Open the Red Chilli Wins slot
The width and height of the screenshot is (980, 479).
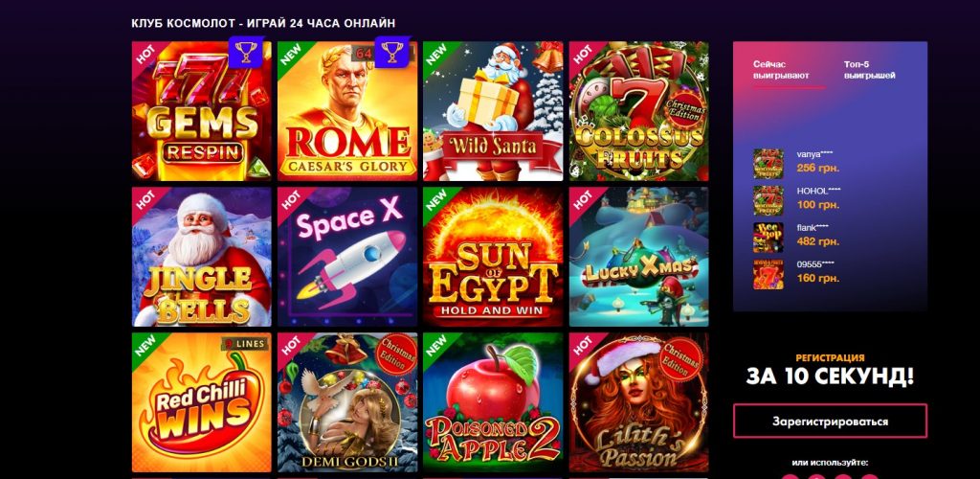click(201, 402)
